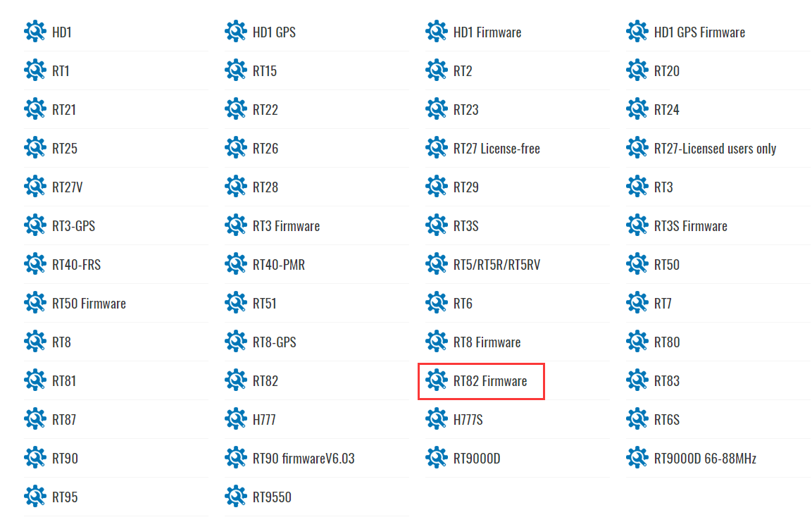This screenshot has width=812, height=522.
Task: Click the gear icon beside RT29
Action: pos(437,187)
